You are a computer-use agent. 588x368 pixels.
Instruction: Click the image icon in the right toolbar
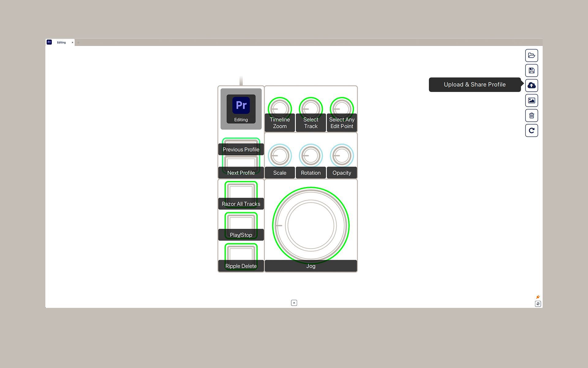coord(531,100)
